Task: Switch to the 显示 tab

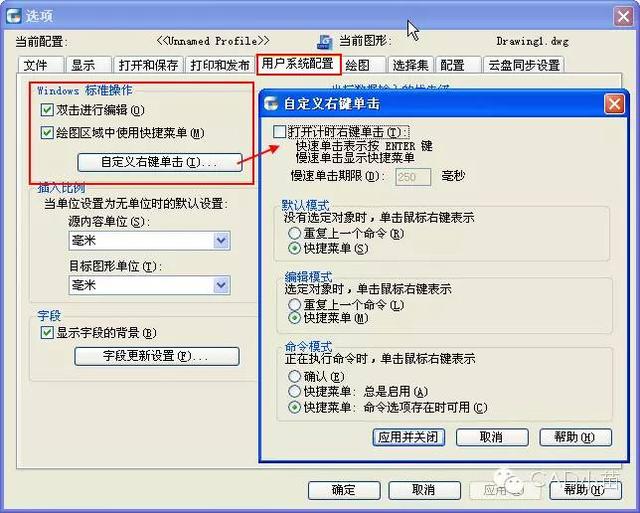Action: (88, 65)
